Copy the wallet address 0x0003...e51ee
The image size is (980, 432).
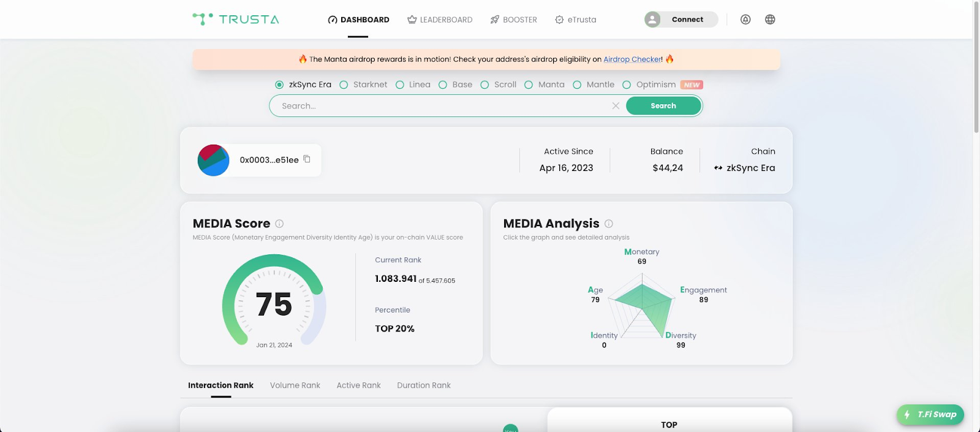tap(307, 159)
